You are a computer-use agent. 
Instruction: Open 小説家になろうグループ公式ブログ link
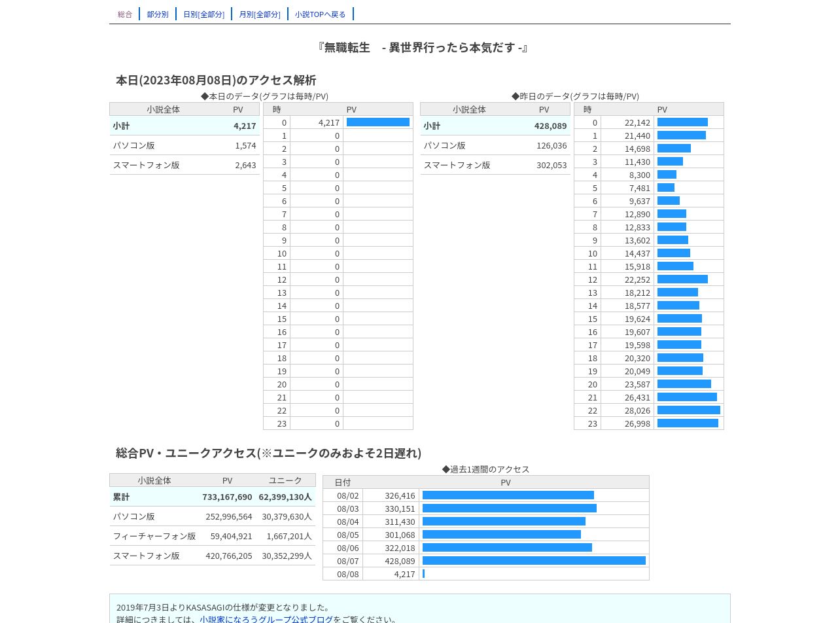tap(266, 619)
